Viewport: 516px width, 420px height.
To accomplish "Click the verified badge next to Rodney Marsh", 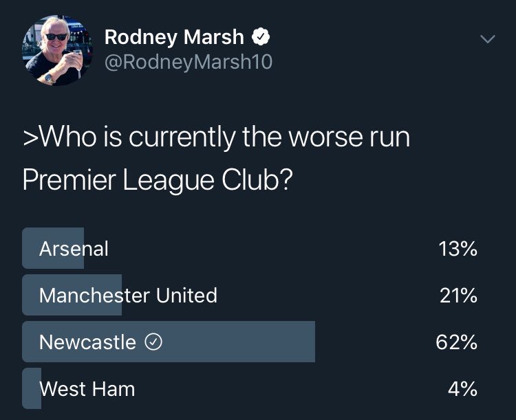I will 261,37.
